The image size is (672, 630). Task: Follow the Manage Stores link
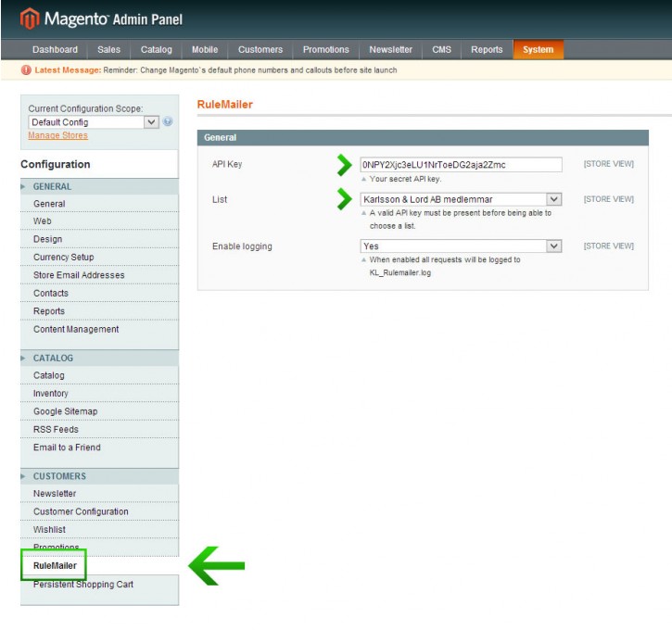(57, 135)
